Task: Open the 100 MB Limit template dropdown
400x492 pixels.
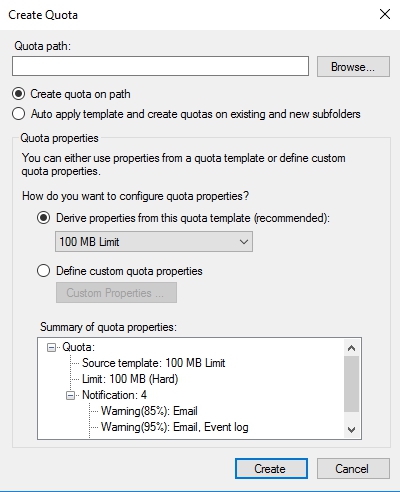Action: (154, 242)
